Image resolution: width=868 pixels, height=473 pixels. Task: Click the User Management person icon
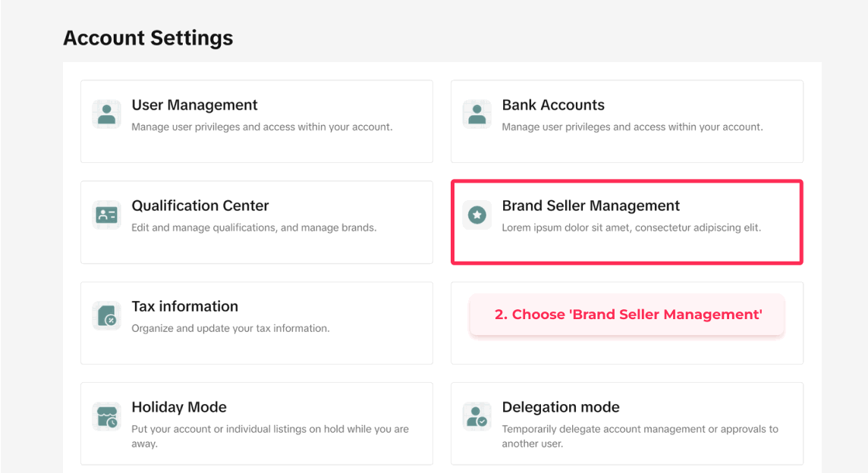tap(107, 114)
